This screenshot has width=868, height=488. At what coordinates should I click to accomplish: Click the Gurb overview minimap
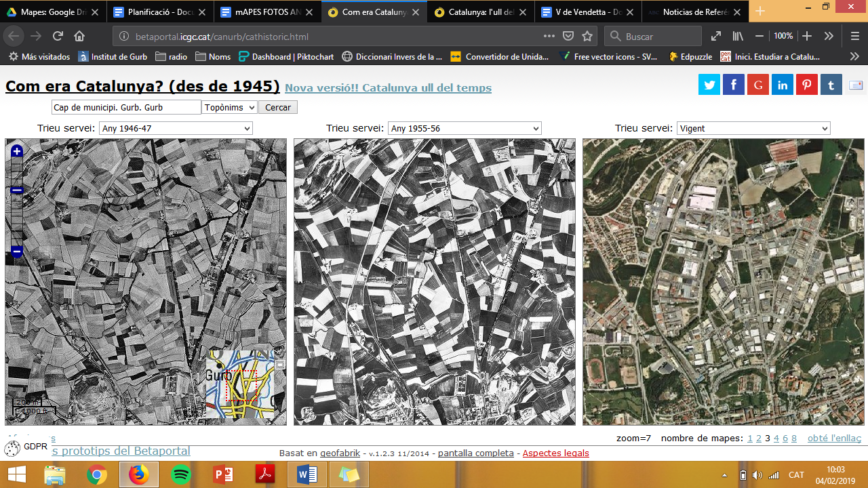(x=241, y=384)
